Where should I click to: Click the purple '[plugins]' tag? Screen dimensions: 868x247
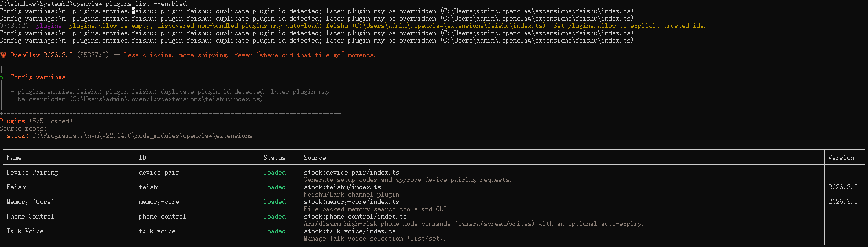(49, 26)
